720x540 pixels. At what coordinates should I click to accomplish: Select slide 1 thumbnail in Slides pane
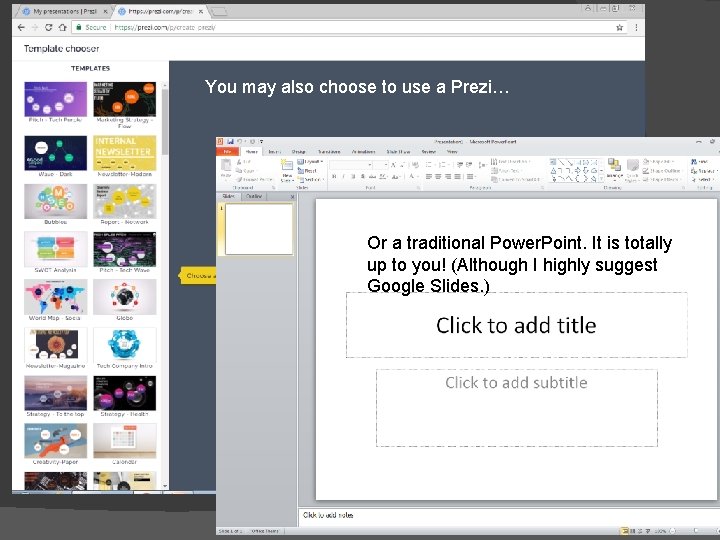(x=259, y=229)
